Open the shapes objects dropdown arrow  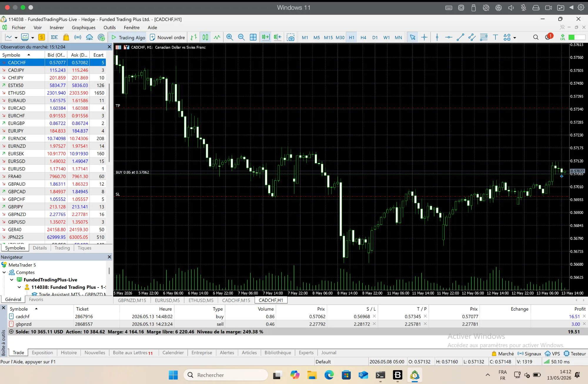click(515, 38)
